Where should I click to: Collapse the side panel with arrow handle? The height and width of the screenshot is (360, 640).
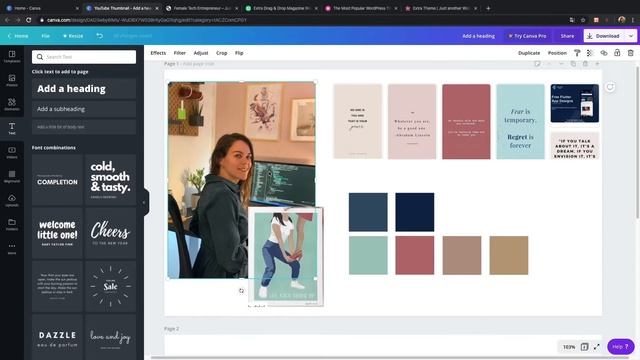(144, 202)
